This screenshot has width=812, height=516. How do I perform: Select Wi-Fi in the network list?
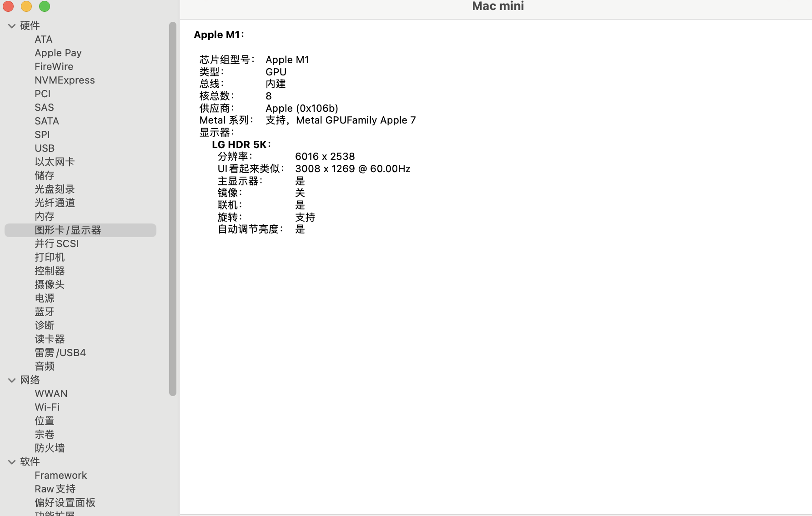47,407
